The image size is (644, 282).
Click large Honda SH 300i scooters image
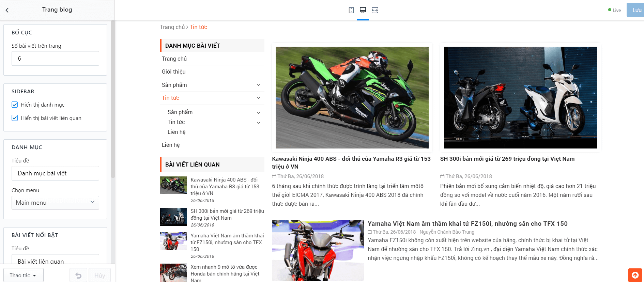point(520,97)
